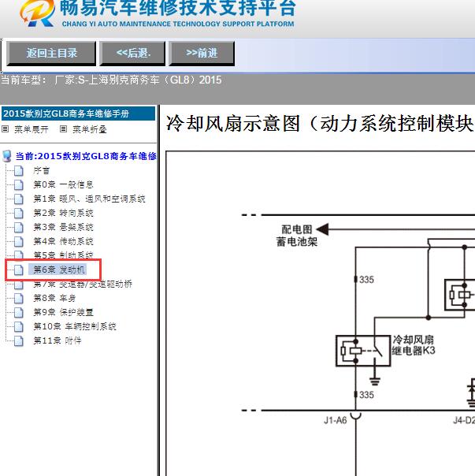Image resolution: width=475 pixels, height=476 pixels.
Task: Click the page icon beside 第3章
Action: (x=19, y=227)
